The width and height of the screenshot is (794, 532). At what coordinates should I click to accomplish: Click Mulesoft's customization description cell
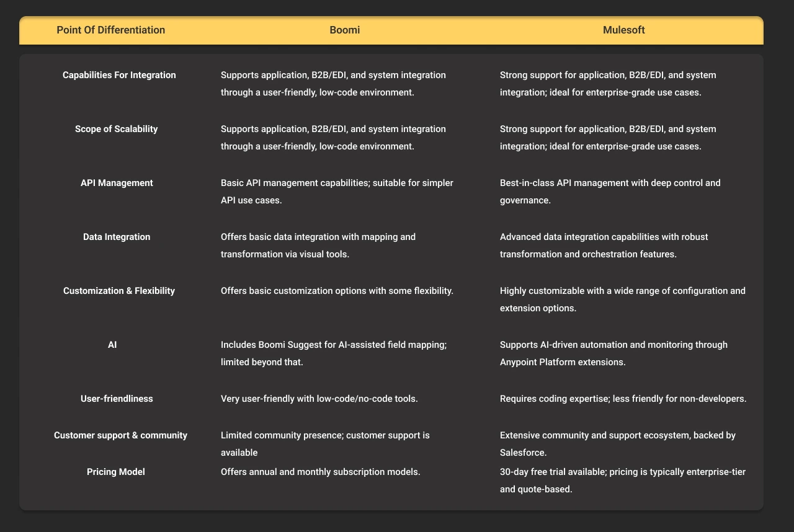click(x=623, y=299)
